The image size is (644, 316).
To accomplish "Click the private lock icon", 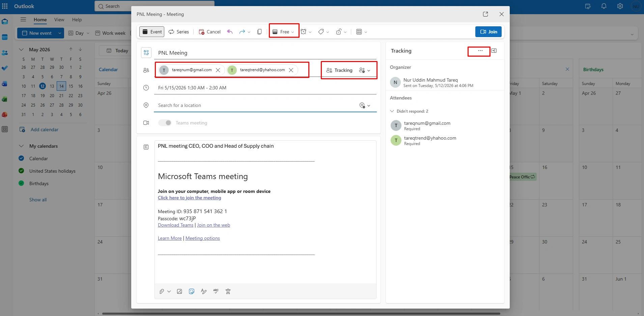I will pyautogui.click(x=339, y=32).
